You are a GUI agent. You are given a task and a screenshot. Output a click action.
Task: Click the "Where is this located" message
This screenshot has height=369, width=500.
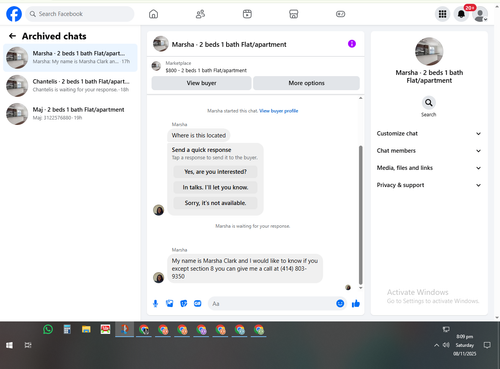point(199,135)
